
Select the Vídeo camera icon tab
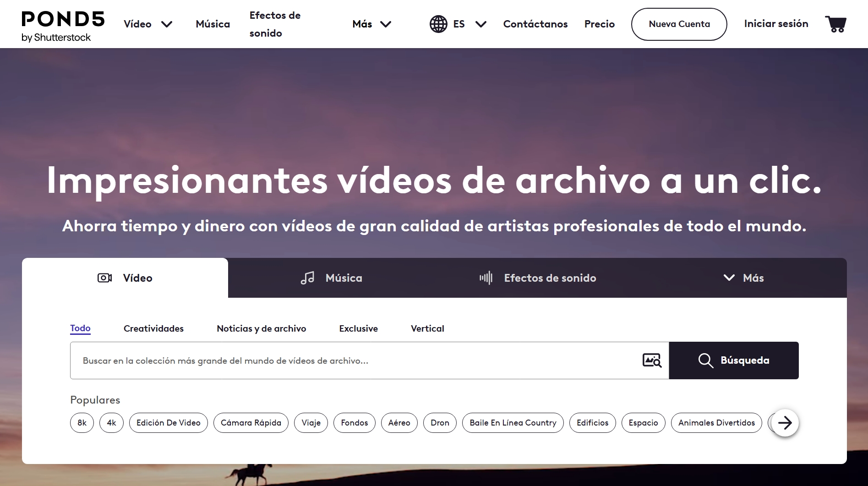[105, 278]
